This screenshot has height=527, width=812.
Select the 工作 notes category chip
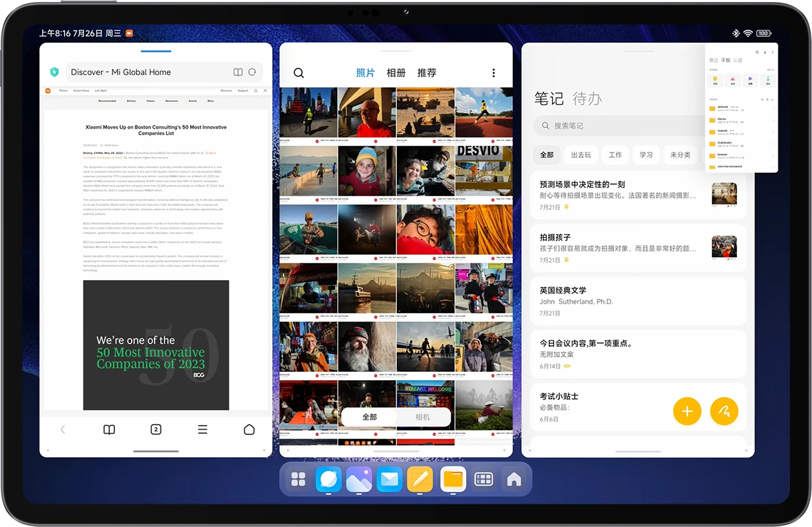(x=615, y=155)
